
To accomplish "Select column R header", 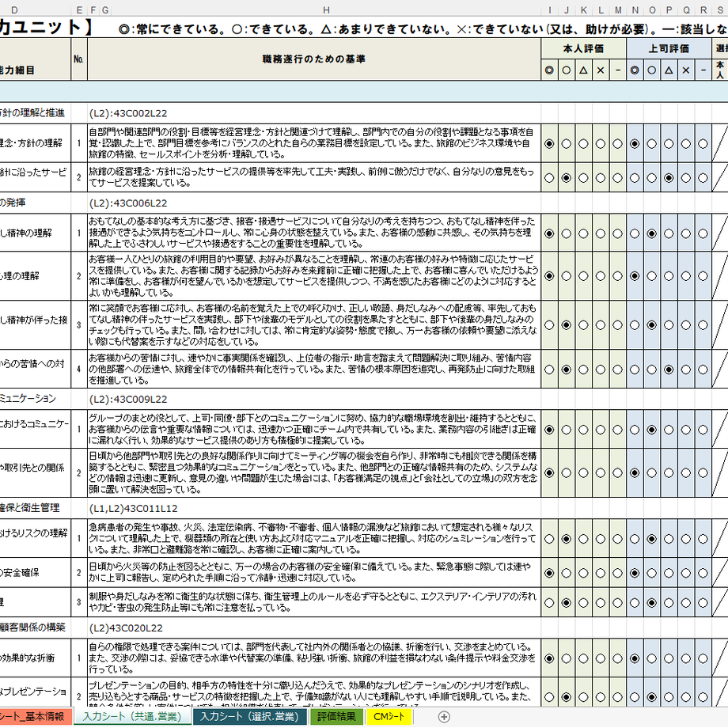I will [x=703, y=10].
